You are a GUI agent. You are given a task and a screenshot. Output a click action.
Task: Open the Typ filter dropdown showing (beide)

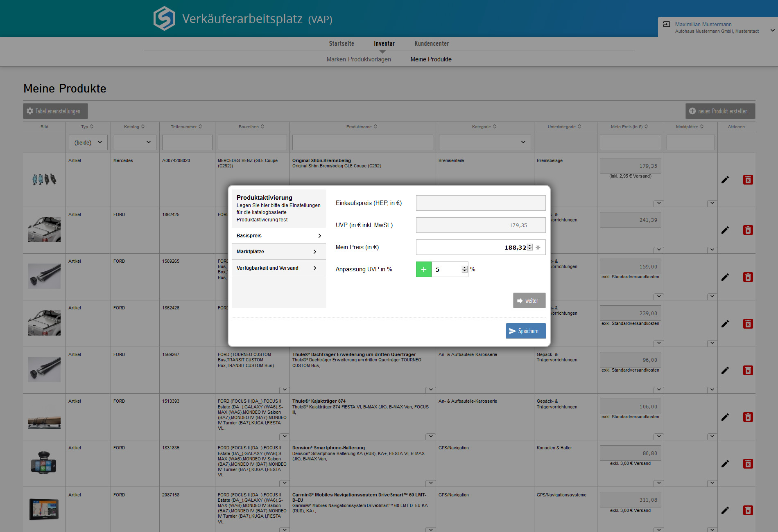[x=88, y=142]
